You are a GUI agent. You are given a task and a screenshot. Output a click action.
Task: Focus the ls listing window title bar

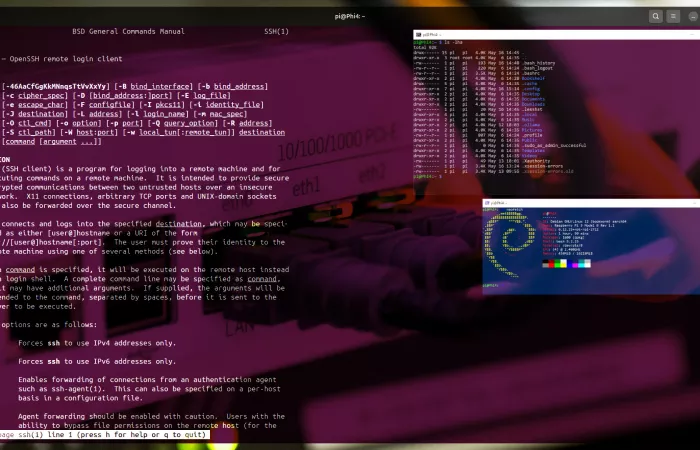[550, 33]
